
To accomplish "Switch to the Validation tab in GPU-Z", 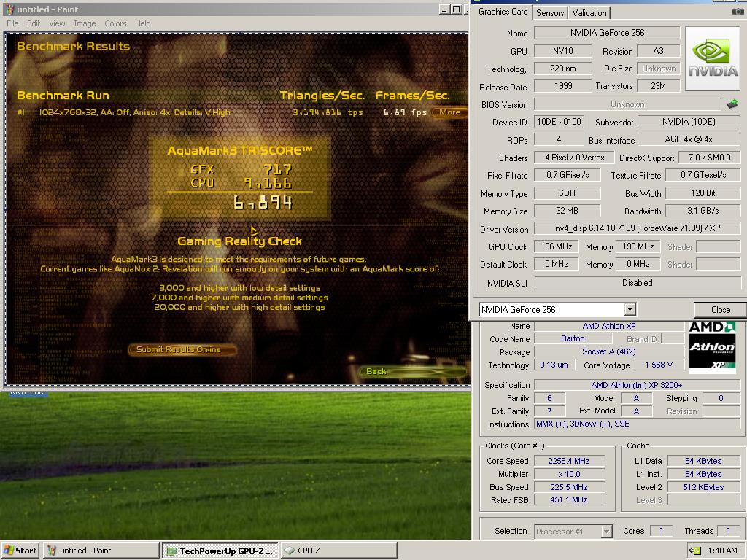I will pyautogui.click(x=589, y=13).
